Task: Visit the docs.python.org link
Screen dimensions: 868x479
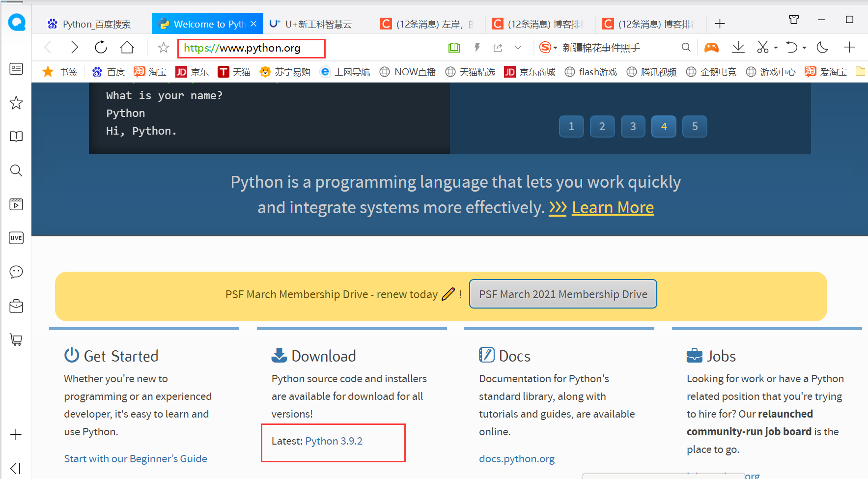Action: [517, 459]
